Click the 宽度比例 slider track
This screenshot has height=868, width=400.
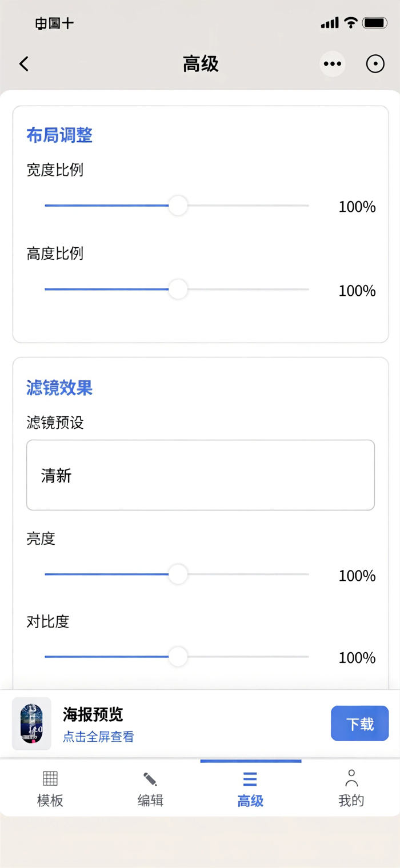click(x=177, y=206)
